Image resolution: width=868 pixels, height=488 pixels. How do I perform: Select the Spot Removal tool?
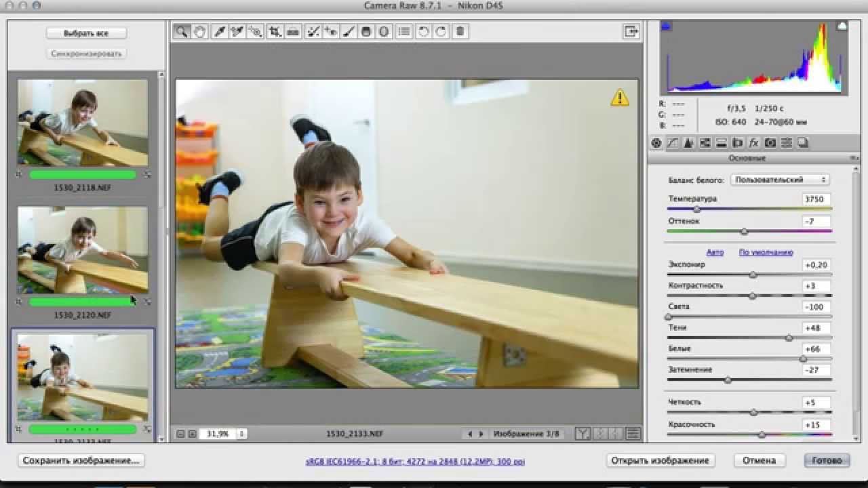click(x=312, y=31)
